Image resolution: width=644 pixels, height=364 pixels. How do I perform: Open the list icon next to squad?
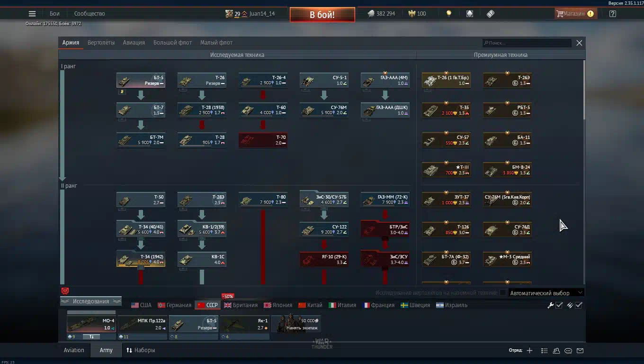click(x=545, y=351)
